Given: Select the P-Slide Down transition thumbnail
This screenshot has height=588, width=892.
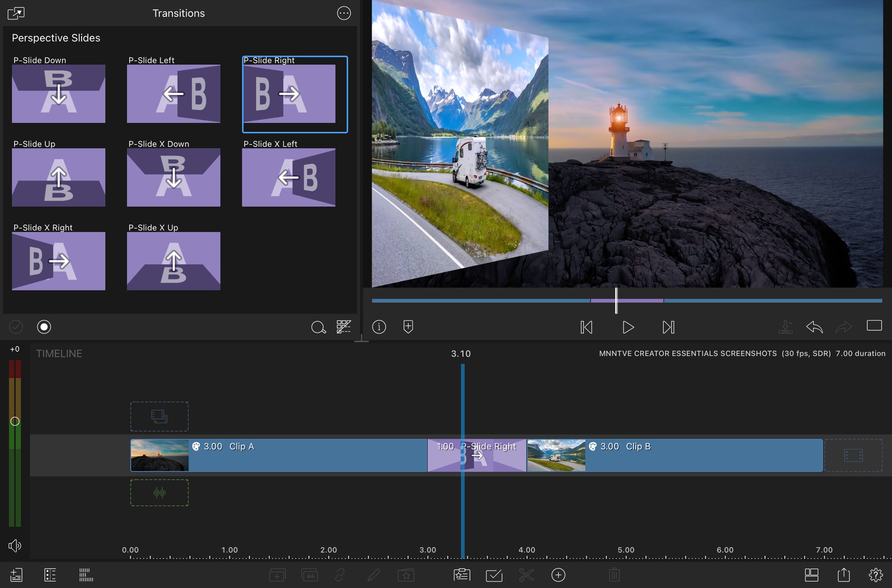Looking at the screenshot, I should [x=59, y=93].
